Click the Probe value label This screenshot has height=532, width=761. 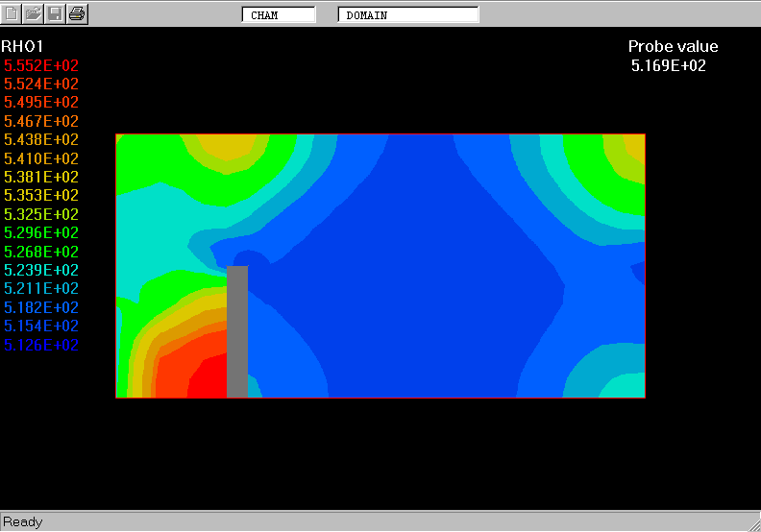click(673, 47)
